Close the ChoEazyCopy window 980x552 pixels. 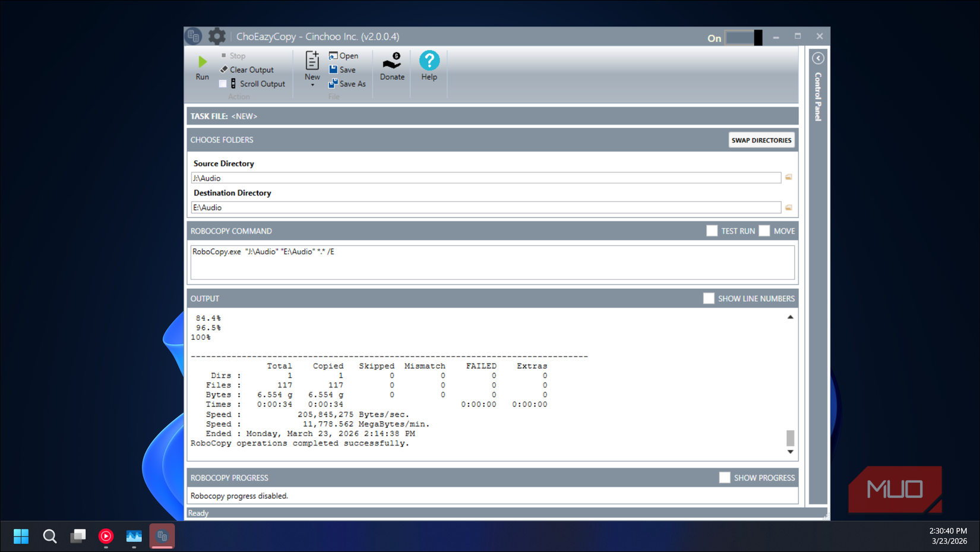point(820,37)
